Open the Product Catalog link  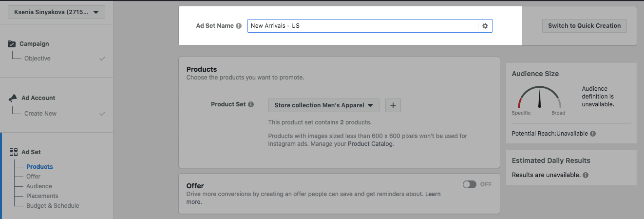[370, 144]
